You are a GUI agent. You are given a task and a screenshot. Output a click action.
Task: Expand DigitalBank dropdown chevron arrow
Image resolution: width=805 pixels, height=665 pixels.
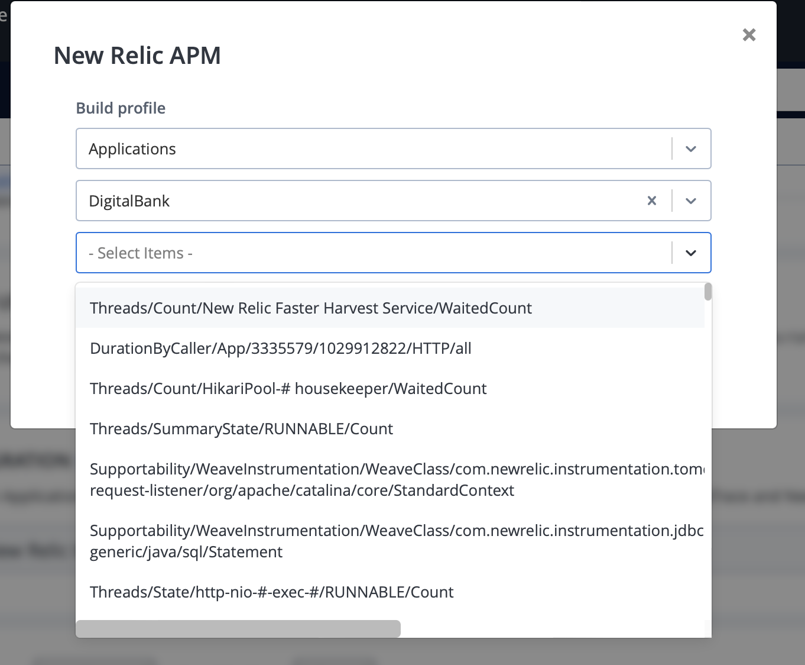(691, 201)
